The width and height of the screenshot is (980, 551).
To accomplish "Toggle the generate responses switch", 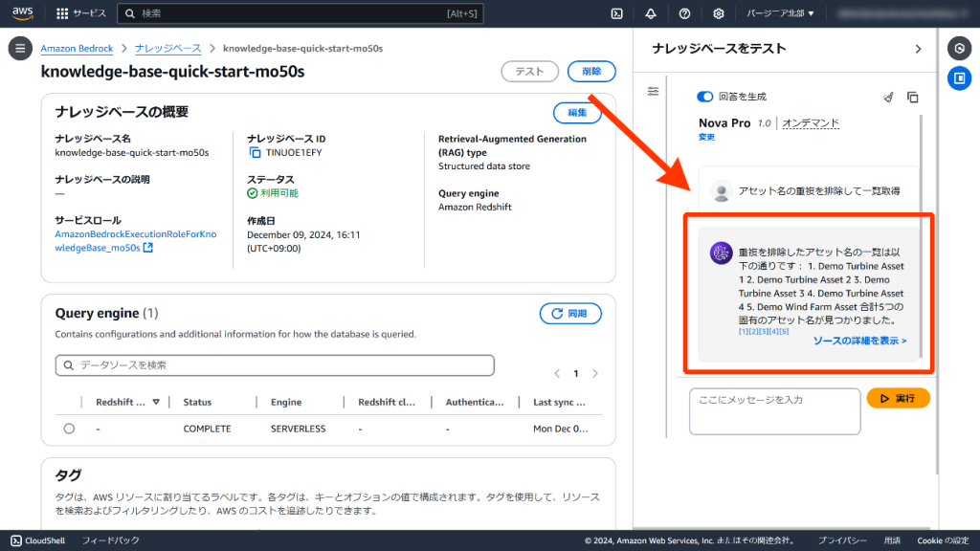I will [x=704, y=97].
